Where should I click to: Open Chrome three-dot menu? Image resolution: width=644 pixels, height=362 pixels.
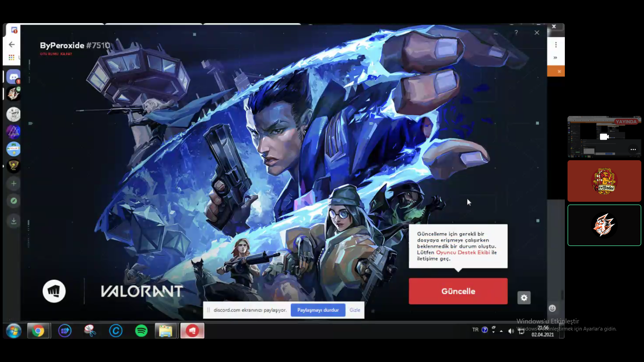[x=556, y=45]
